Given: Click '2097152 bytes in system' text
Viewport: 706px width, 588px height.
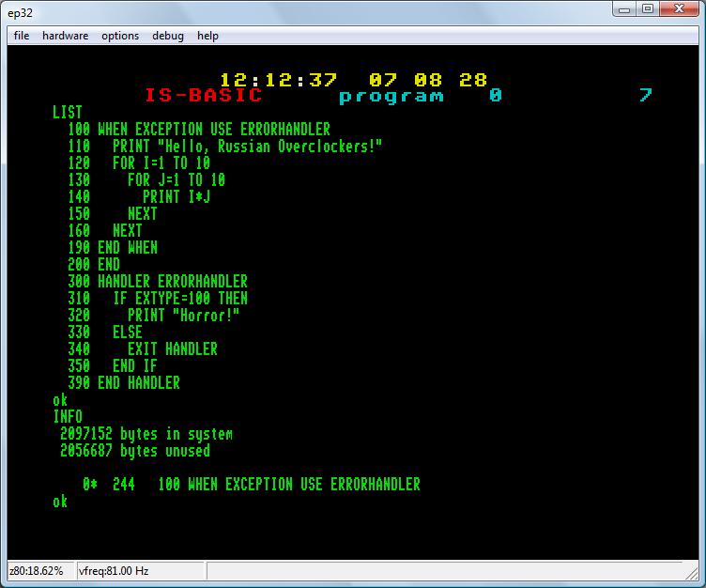Looking at the screenshot, I should pyautogui.click(x=146, y=434).
